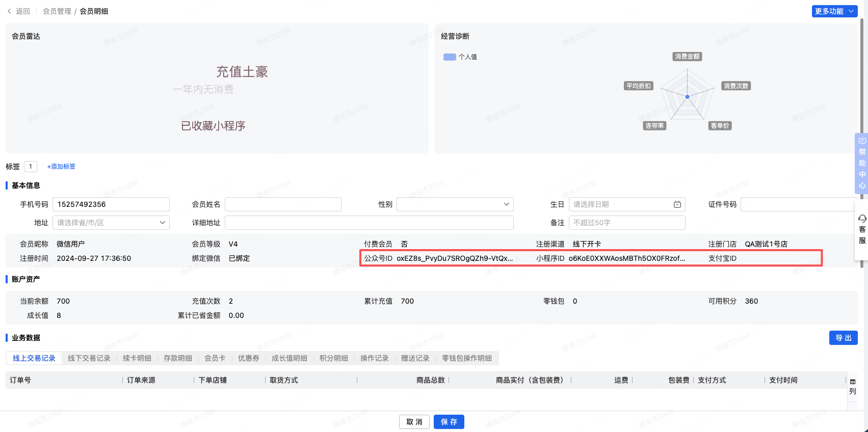
Task: Click the 平均折扣 radar chart label
Action: (639, 86)
